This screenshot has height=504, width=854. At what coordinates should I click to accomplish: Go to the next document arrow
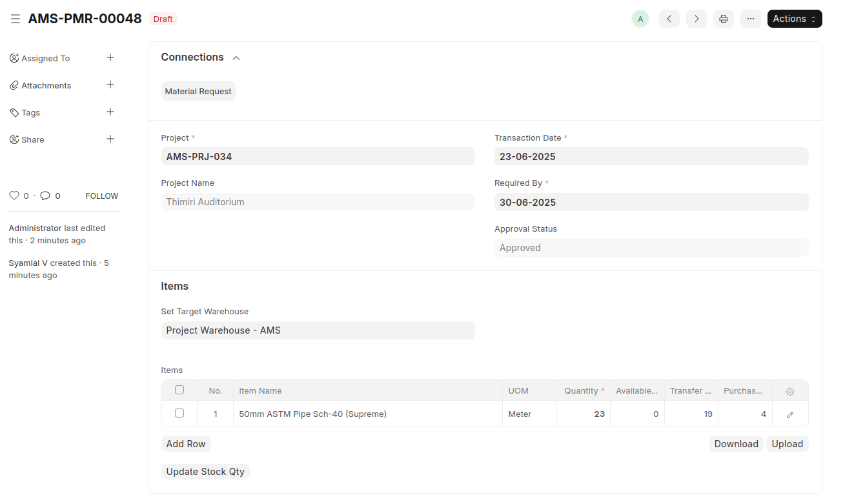696,19
